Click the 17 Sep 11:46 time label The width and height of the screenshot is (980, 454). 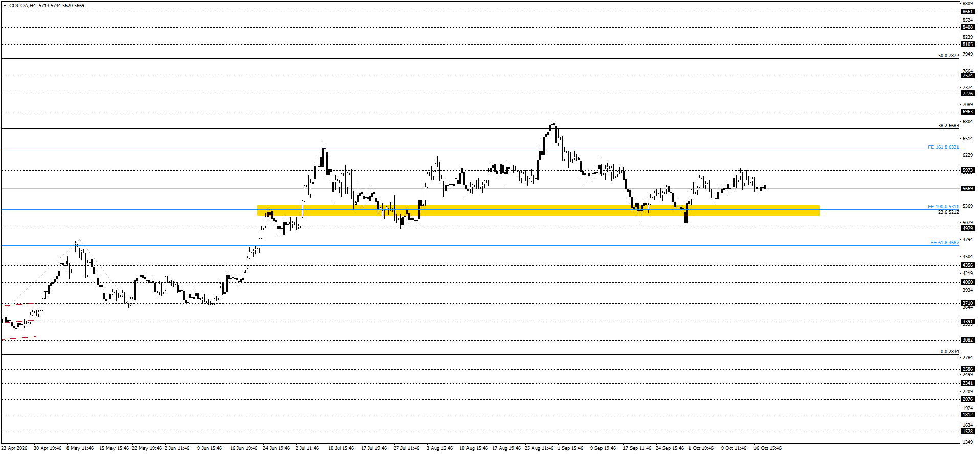point(637,448)
